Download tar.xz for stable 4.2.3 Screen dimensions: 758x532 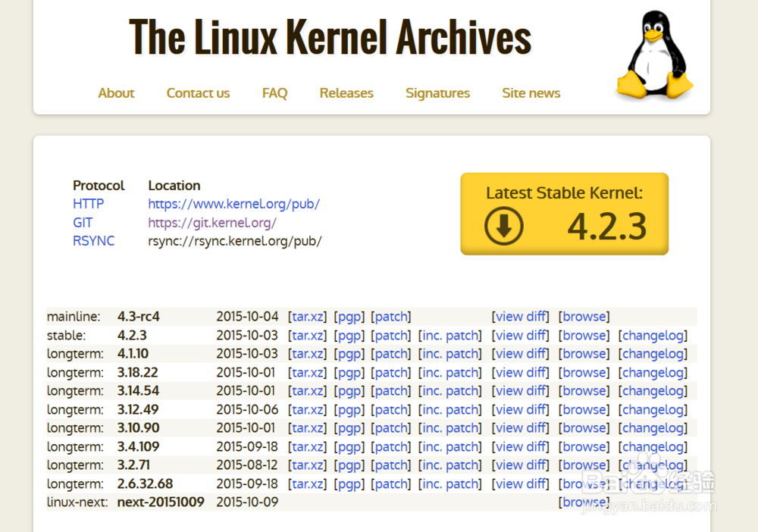tap(308, 335)
